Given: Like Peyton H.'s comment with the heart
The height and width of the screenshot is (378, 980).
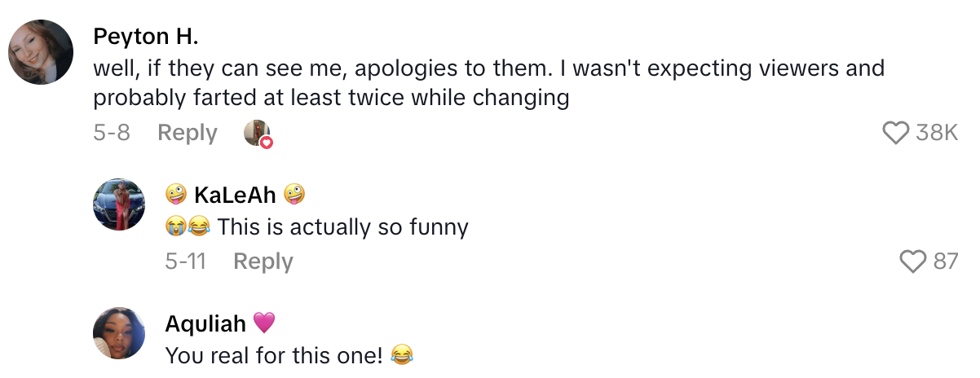Looking at the screenshot, I should pyautogui.click(x=895, y=133).
